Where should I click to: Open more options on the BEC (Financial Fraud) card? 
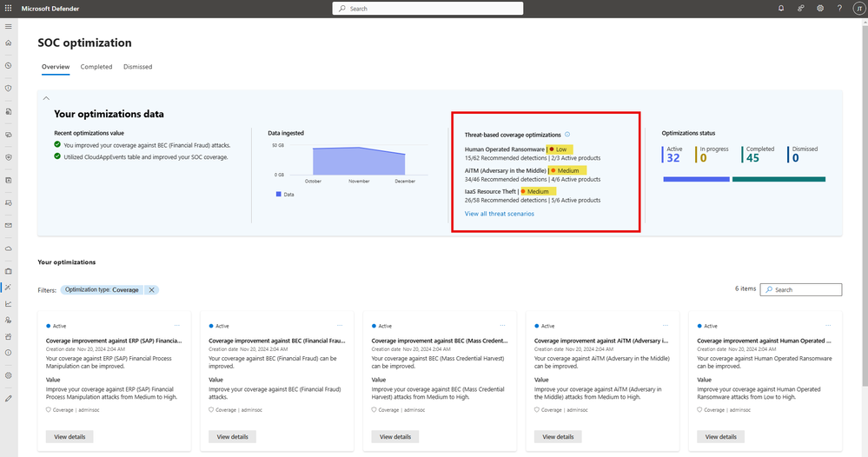[340, 326]
